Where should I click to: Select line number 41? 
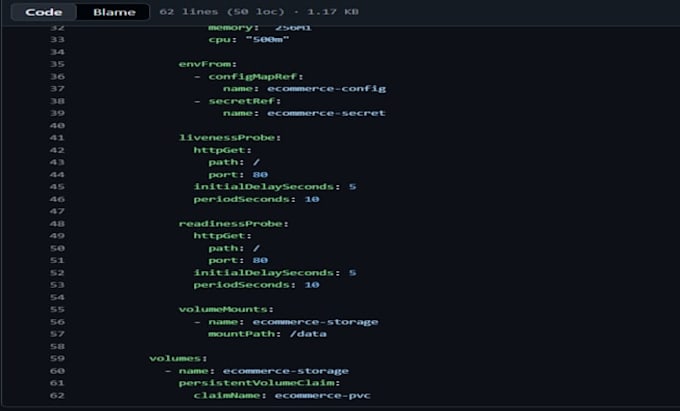57,138
